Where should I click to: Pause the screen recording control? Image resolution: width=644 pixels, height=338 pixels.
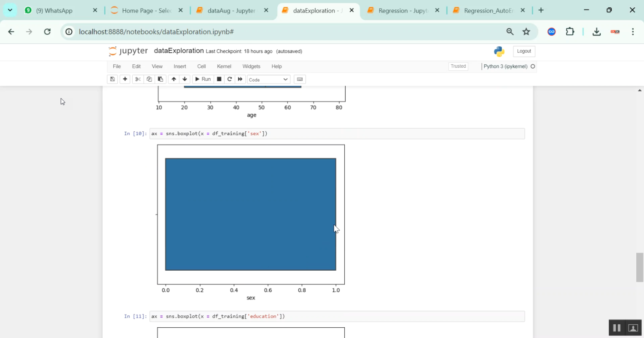point(617,327)
